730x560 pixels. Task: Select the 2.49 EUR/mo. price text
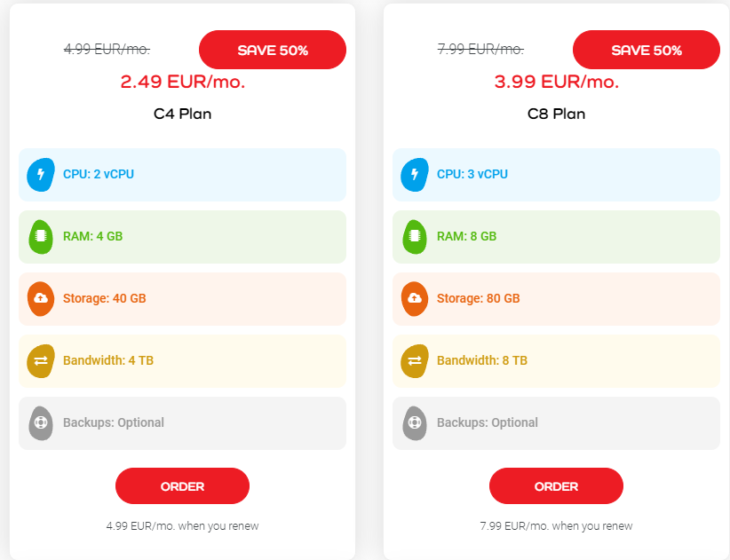coord(182,83)
